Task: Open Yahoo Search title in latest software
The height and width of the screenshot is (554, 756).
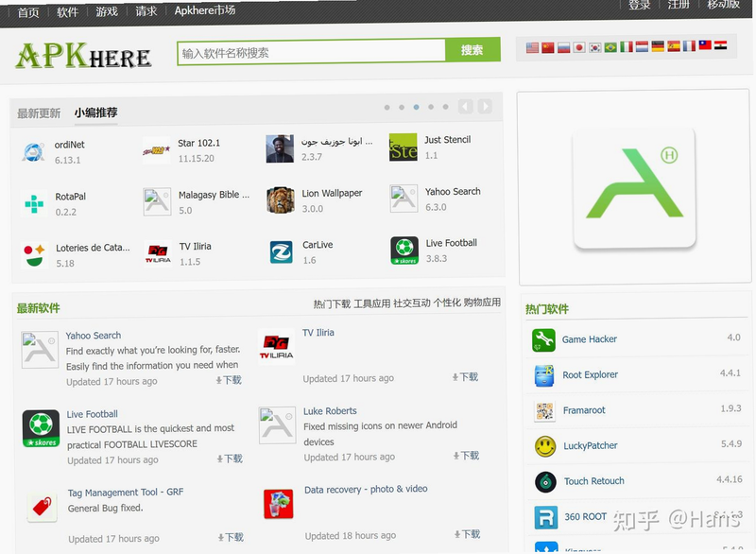Action: (x=93, y=336)
